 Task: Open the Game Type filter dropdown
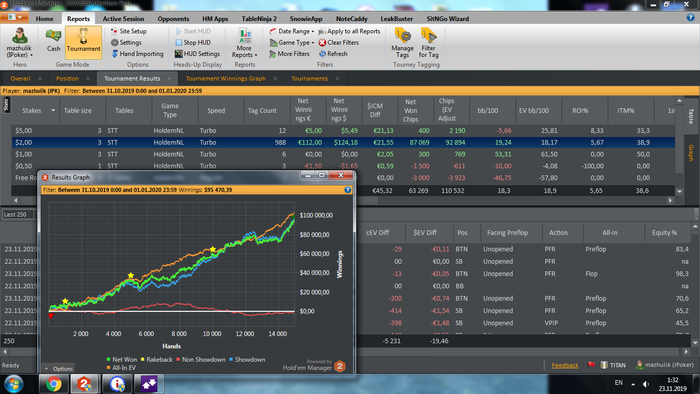(292, 42)
